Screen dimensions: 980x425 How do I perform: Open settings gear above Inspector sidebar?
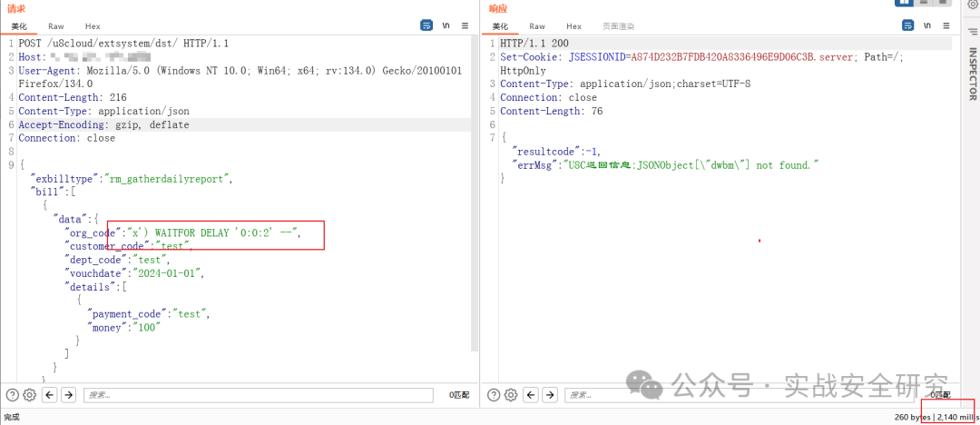(x=973, y=4)
